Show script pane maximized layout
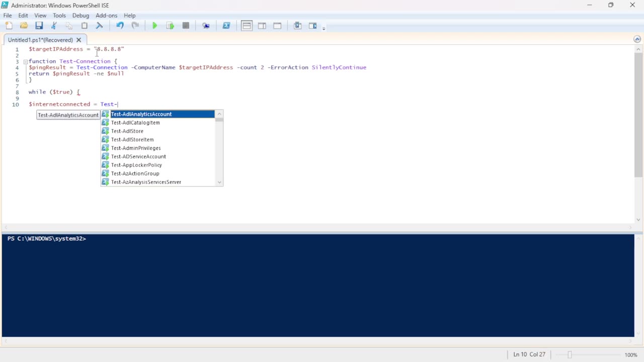 277,26
